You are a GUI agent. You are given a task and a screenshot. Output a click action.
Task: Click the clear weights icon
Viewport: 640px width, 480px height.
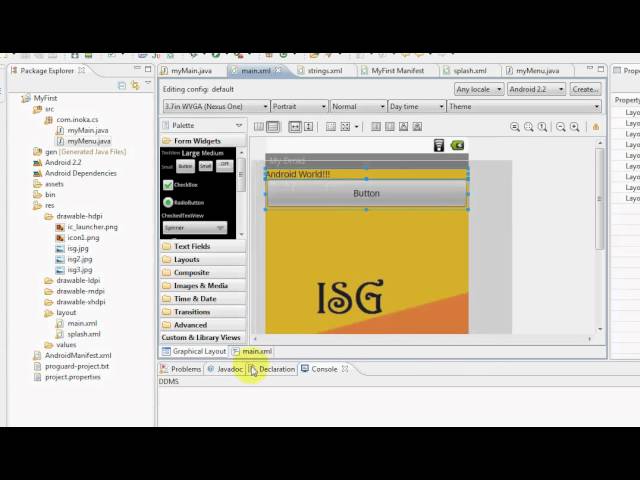point(417,127)
